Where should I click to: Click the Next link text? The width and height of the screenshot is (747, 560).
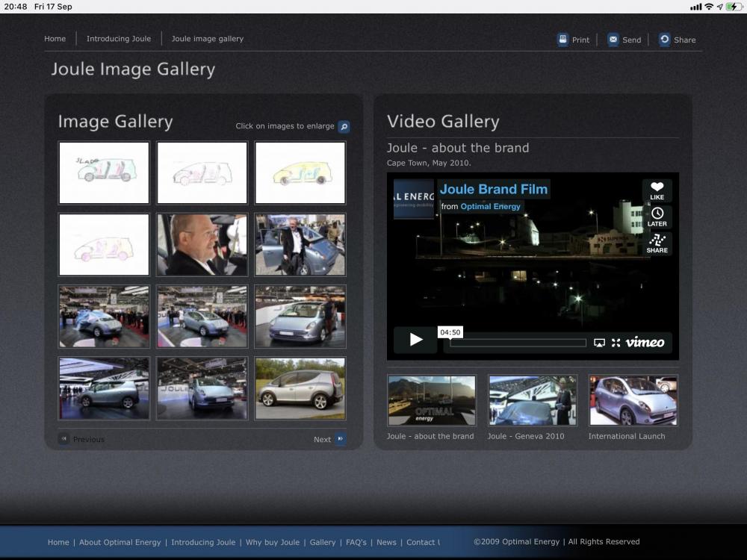(322, 440)
